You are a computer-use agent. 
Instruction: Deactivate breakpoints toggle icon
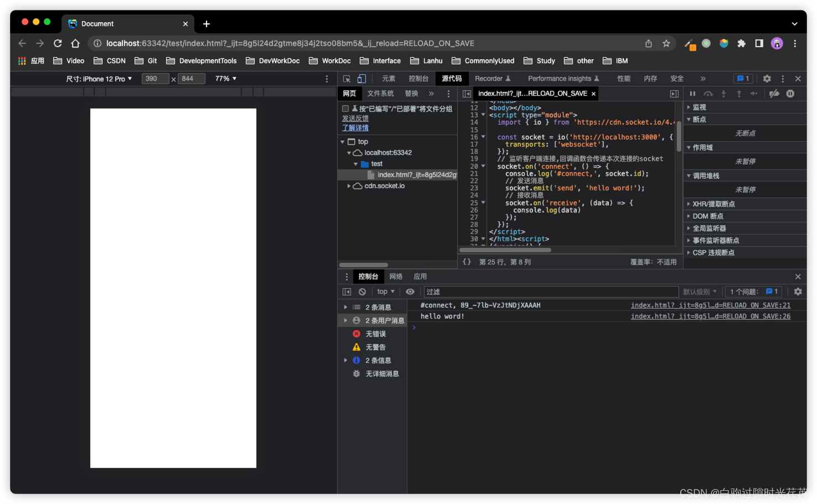pos(774,93)
